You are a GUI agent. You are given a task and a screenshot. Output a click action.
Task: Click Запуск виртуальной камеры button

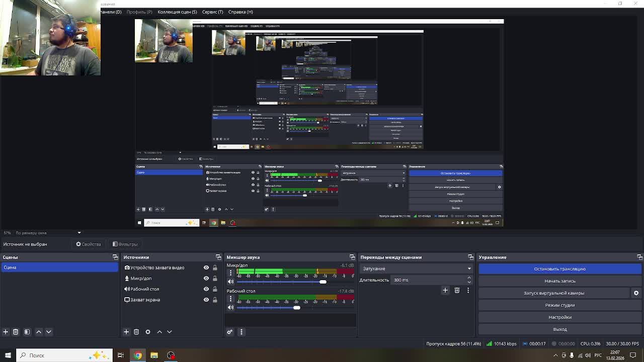click(554, 293)
